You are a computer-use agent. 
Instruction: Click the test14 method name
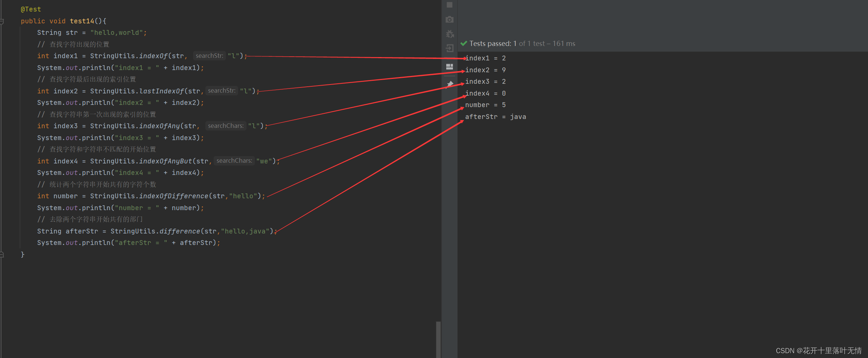coord(82,21)
